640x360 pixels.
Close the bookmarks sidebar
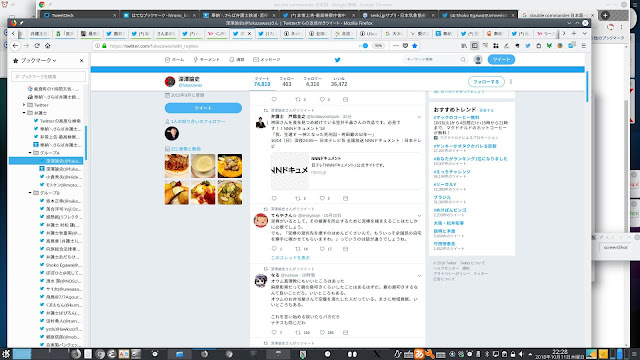click(x=81, y=60)
